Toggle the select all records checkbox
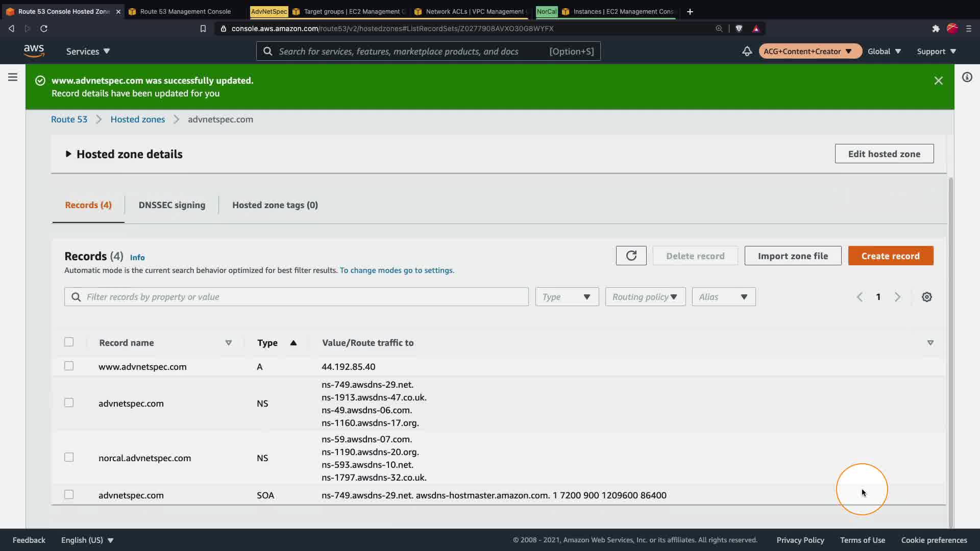The image size is (980, 551). 69,342
